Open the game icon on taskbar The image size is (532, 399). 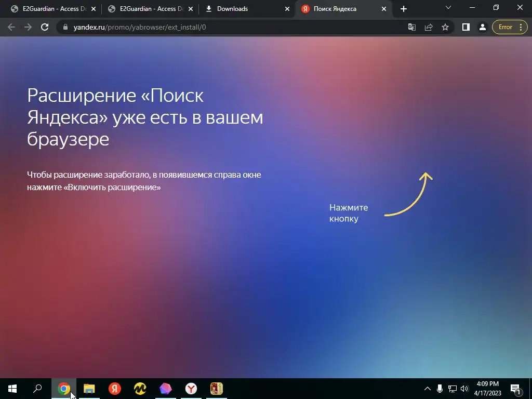217,389
